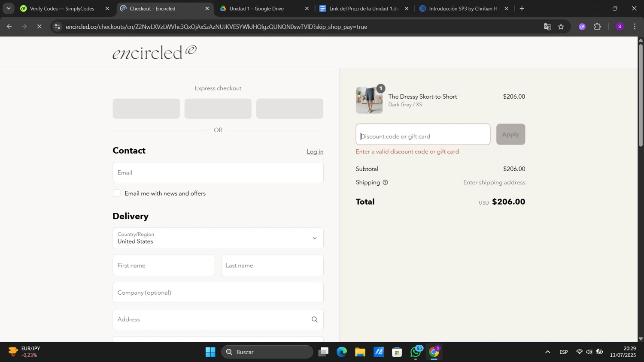Click into the Company (optional) field
The image size is (644, 362).
(218, 293)
